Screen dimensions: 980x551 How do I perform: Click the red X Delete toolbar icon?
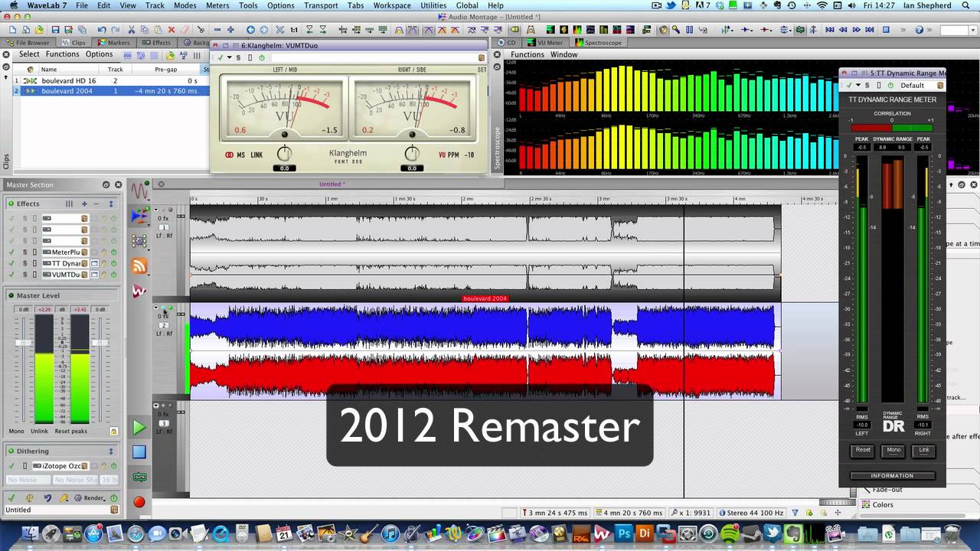click(171, 30)
